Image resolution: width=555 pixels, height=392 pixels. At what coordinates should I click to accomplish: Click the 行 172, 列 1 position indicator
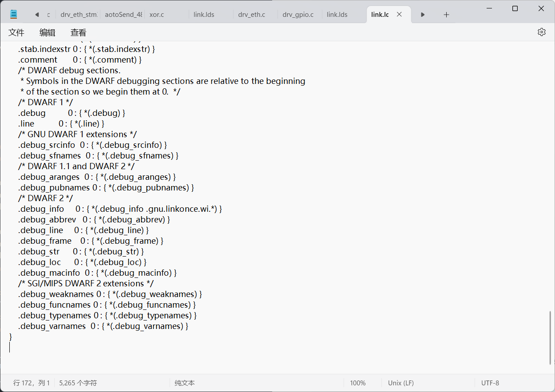(x=32, y=383)
